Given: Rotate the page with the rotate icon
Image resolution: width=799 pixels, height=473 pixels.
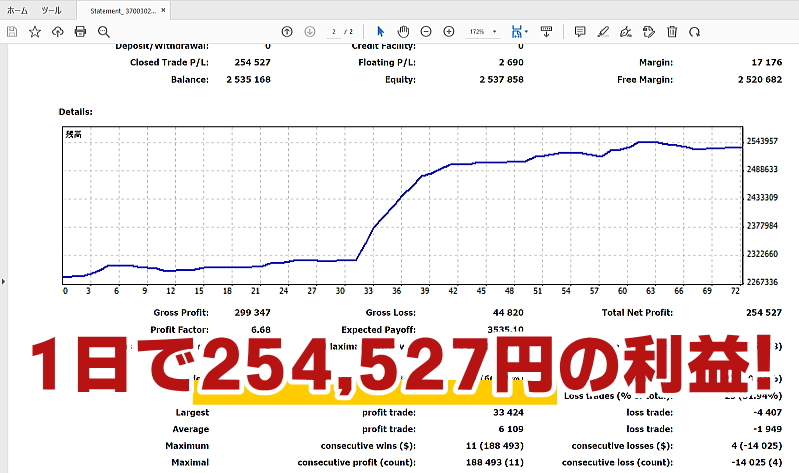Looking at the screenshot, I should [694, 32].
